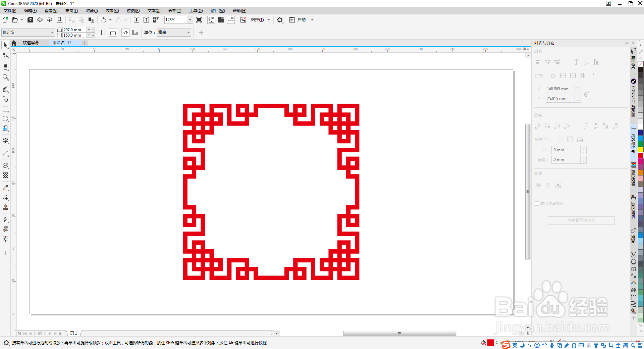
Task: Click the home icon beside tabs
Action: (x=14, y=43)
